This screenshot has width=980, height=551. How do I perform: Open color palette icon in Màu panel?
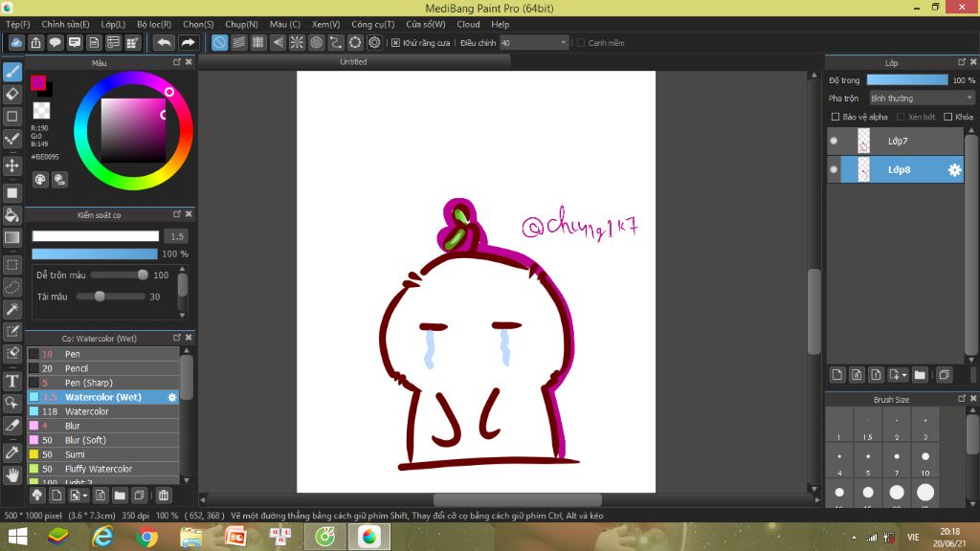40,180
